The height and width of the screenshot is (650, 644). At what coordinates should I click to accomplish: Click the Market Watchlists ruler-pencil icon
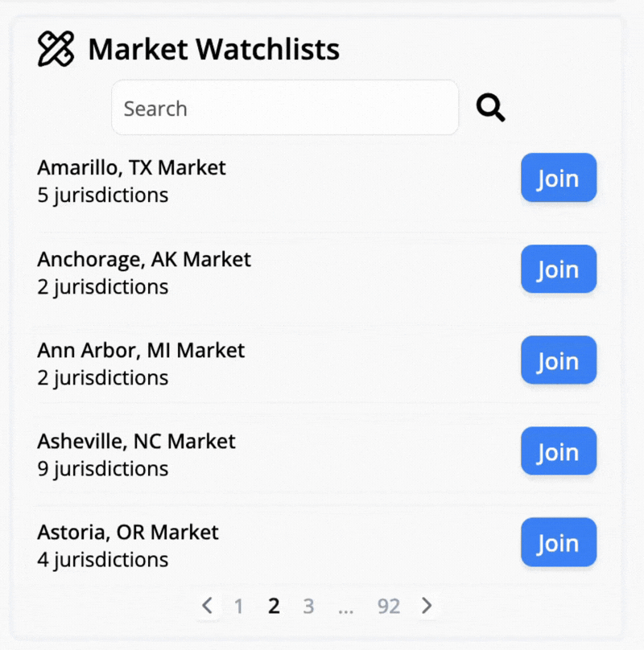pyautogui.click(x=56, y=49)
